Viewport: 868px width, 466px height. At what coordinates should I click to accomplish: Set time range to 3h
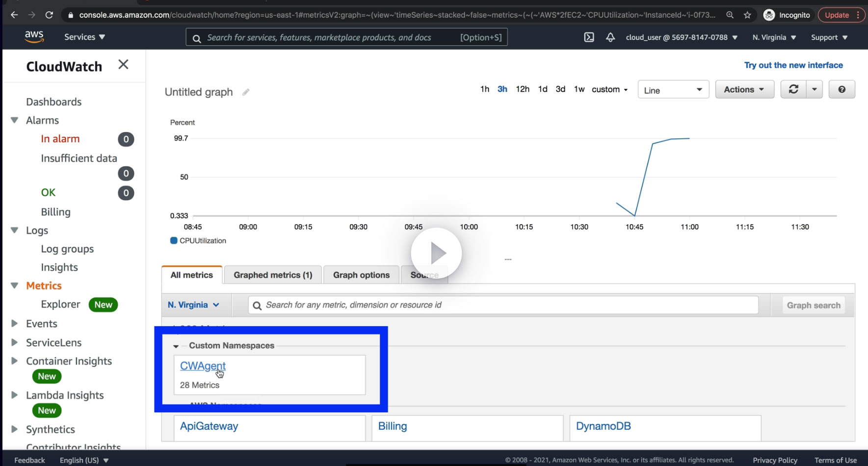(502, 89)
